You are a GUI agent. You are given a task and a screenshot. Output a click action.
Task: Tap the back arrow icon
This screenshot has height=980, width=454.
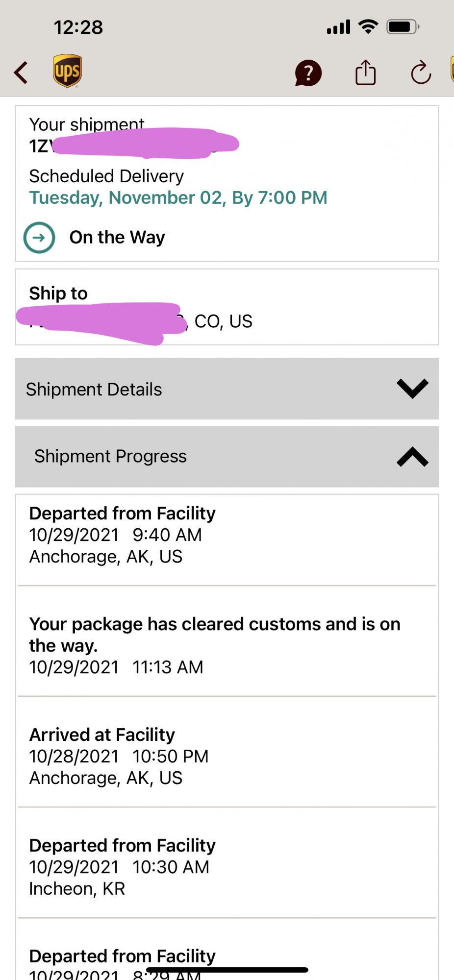(x=21, y=73)
